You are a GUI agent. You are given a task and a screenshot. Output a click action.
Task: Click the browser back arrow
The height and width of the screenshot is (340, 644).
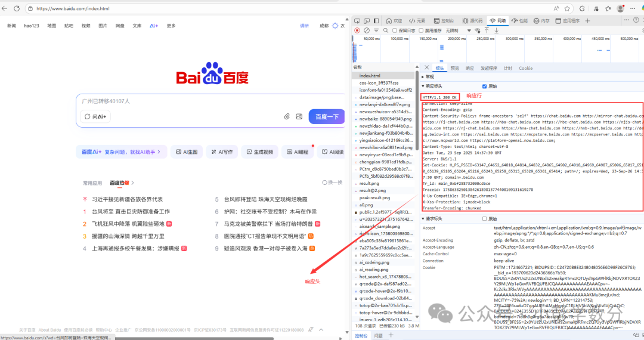click(5, 8)
